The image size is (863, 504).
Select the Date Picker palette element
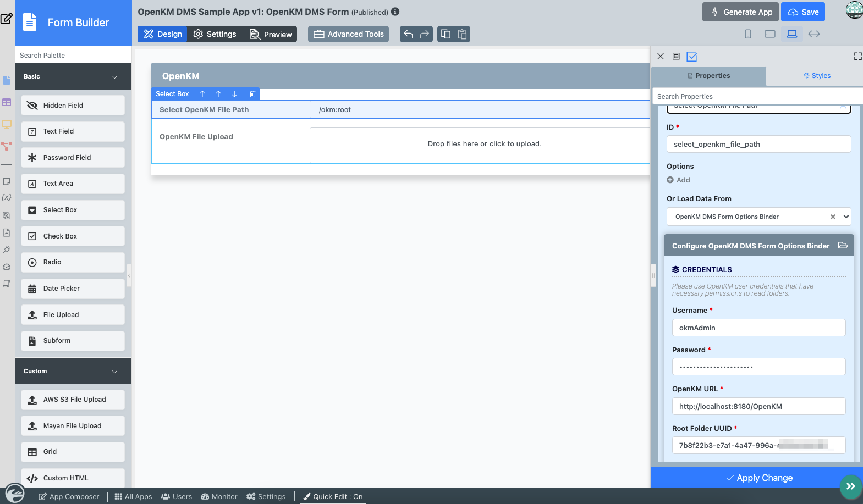coord(73,289)
